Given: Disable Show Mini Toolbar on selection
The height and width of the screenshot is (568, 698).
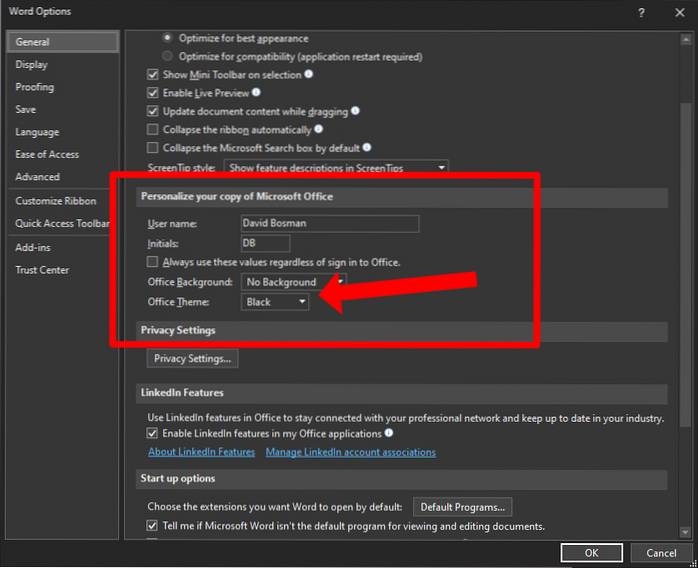Looking at the screenshot, I should [153, 74].
